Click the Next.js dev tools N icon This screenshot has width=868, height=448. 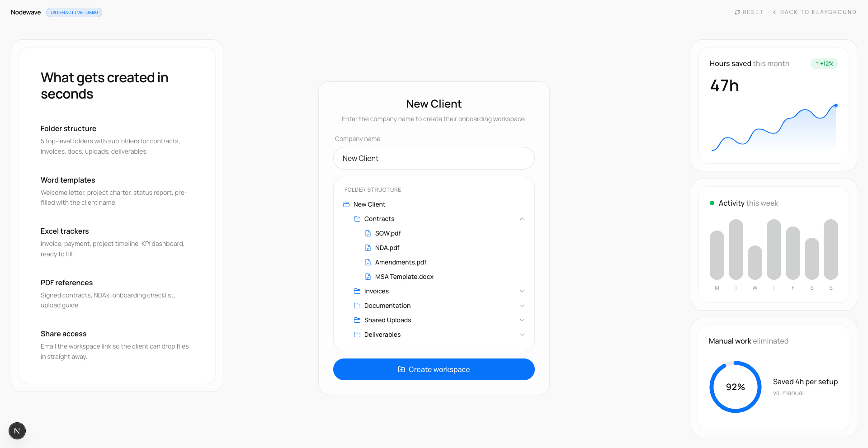tap(17, 431)
